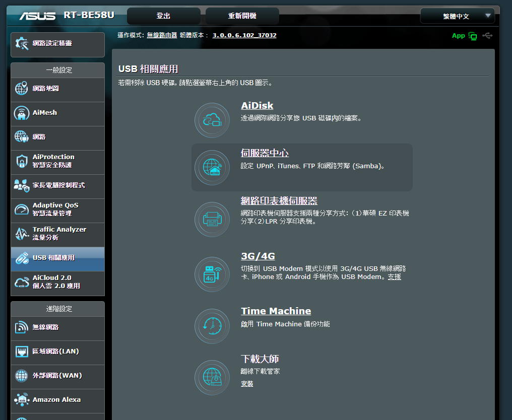The height and width of the screenshot is (420, 512).
Task: Click the 網路 globe icon in sidebar
Action: pyautogui.click(x=22, y=137)
